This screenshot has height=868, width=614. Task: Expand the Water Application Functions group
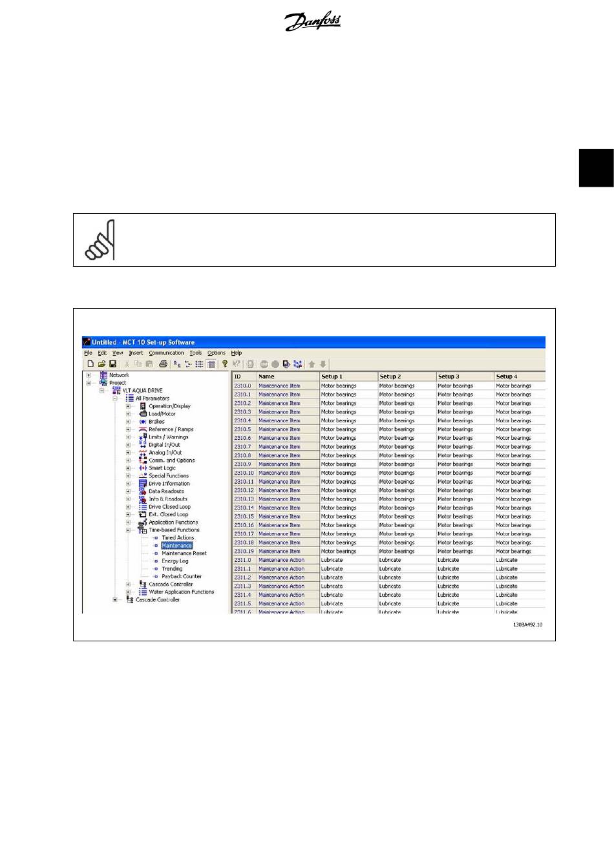[128, 592]
